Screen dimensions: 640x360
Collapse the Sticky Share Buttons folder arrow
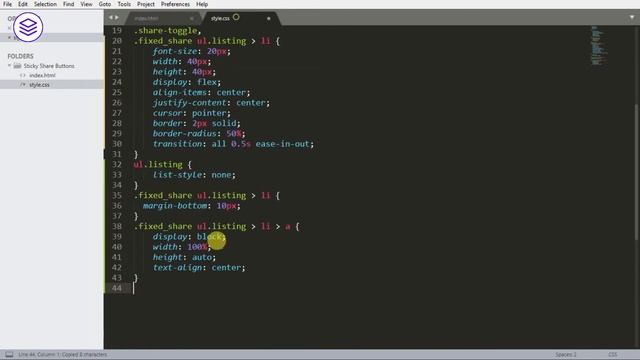coord(9,66)
